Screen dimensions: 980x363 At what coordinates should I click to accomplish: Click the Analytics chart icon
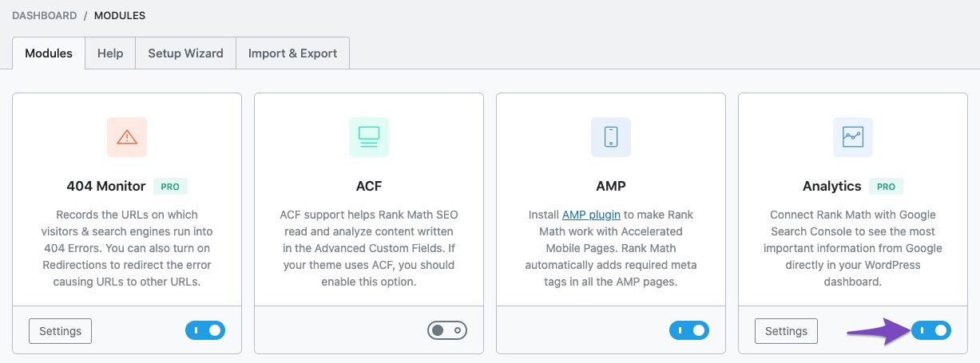pos(853,137)
